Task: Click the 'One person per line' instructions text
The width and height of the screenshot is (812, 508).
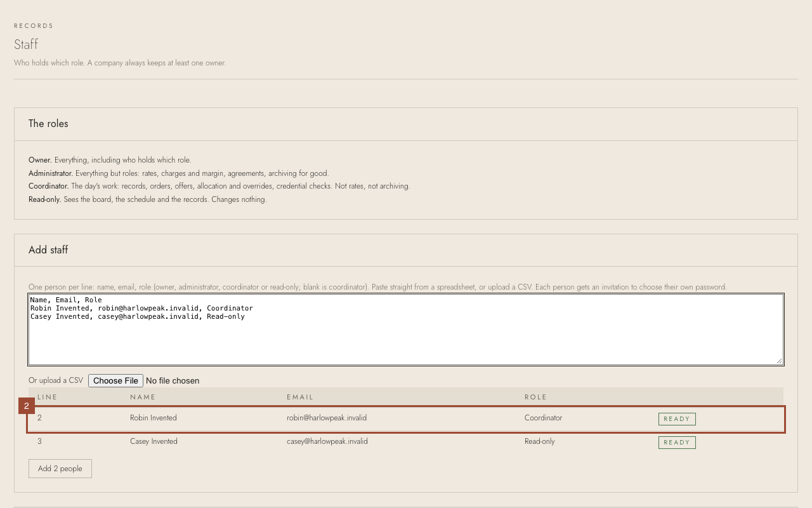Action: click(377, 287)
